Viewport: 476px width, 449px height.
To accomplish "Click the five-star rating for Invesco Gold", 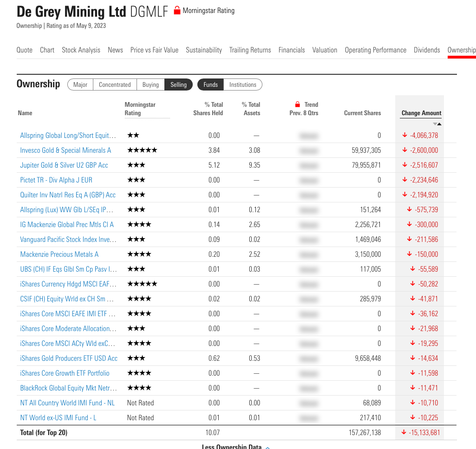I will click(x=142, y=150).
